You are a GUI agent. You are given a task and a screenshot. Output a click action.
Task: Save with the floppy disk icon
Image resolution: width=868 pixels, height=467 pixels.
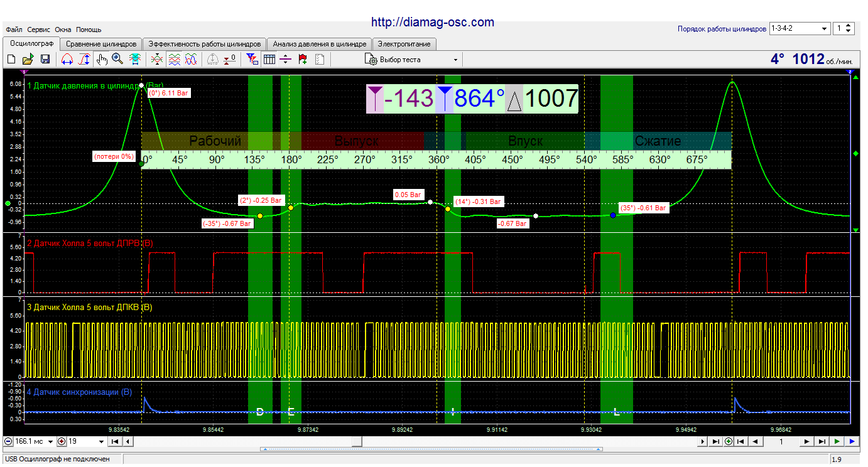[x=45, y=60]
